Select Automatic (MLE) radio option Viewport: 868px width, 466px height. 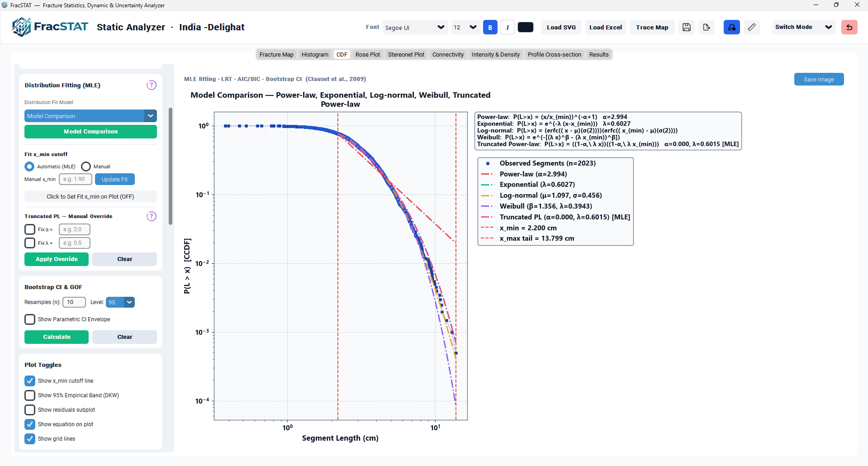[x=29, y=166]
